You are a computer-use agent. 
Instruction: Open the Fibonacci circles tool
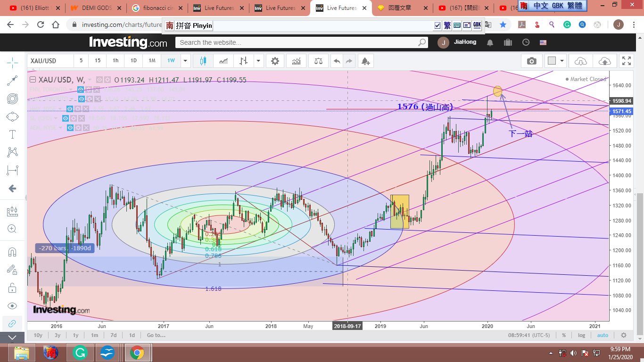coord(12,99)
